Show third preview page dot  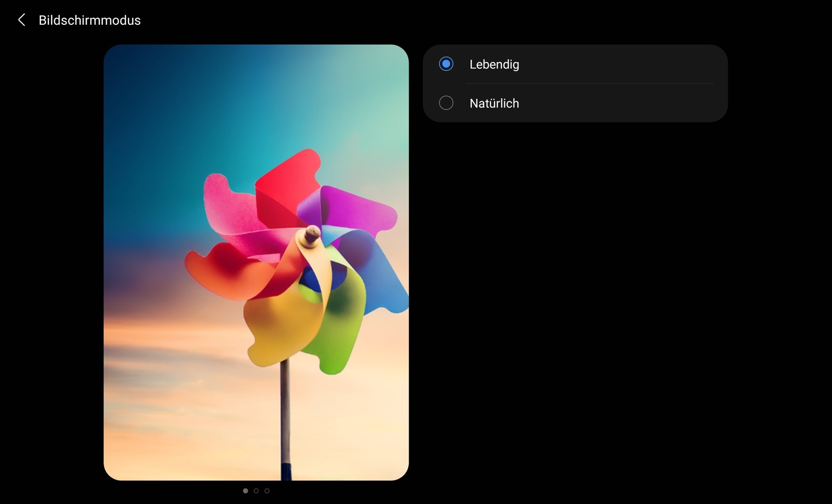(267, 491)
